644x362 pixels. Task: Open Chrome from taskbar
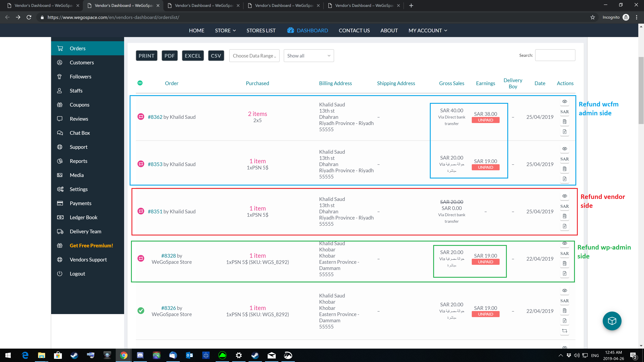[x=123, y=355]
